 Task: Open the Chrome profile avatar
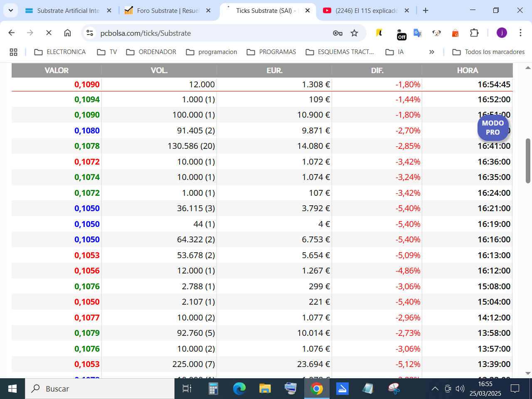point(502,33)
